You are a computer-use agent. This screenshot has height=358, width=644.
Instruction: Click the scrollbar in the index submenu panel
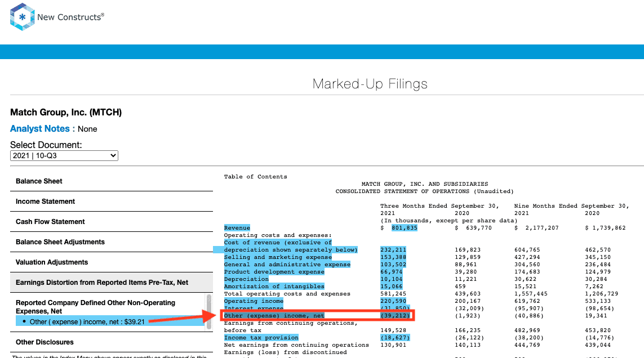coord(209,311)
